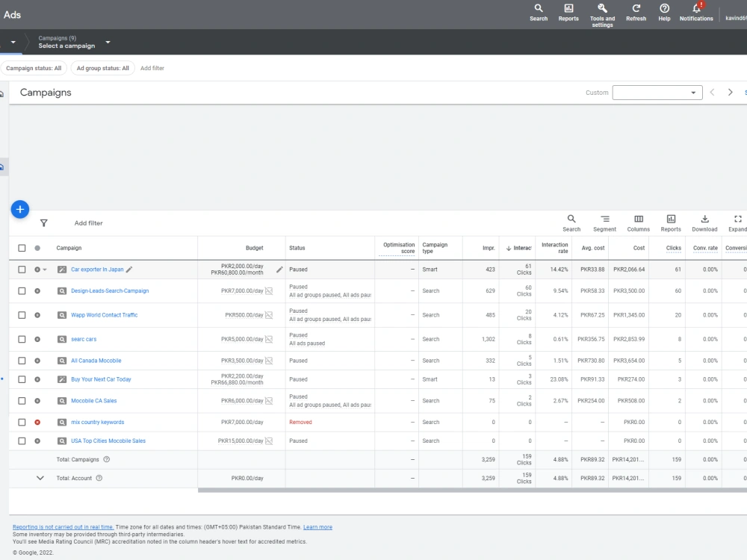Click Add filter text in top filter bar
The height and width of the screenshot is (560, 747).
point(152,68)
